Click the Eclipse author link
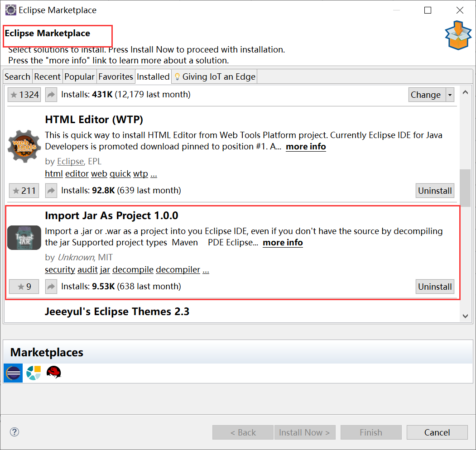This screenshot has height=450, width=476. 71,162
